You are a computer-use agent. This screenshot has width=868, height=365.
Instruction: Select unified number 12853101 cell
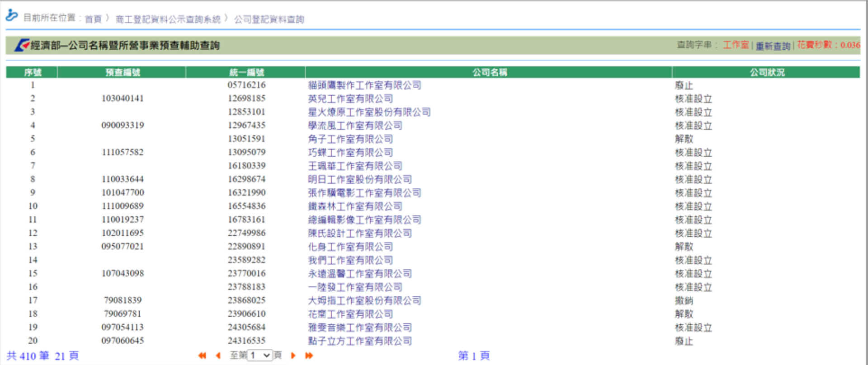coord(246,112)
